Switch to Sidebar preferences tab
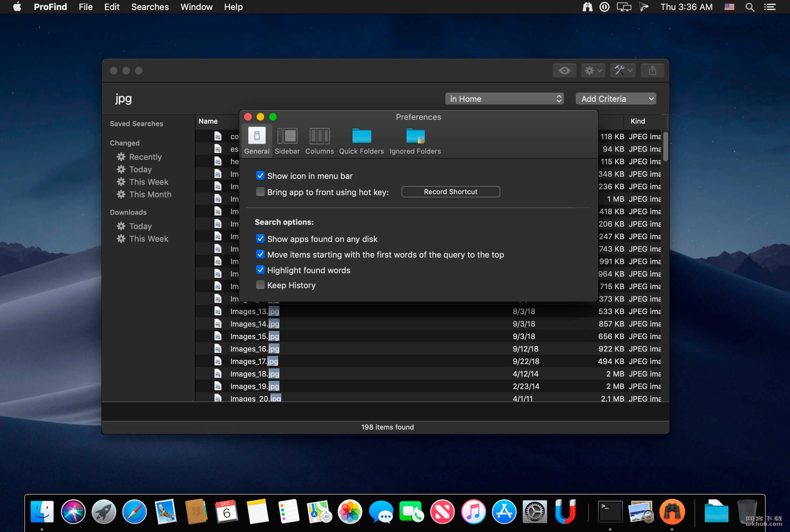790x532 pixels. point(287,141)
